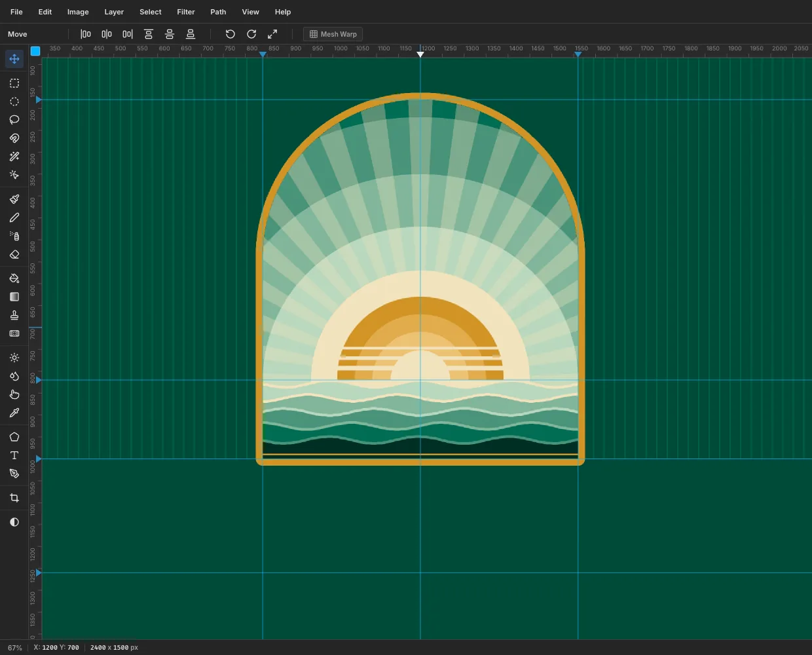Select the Crop tool

[14, 498]
